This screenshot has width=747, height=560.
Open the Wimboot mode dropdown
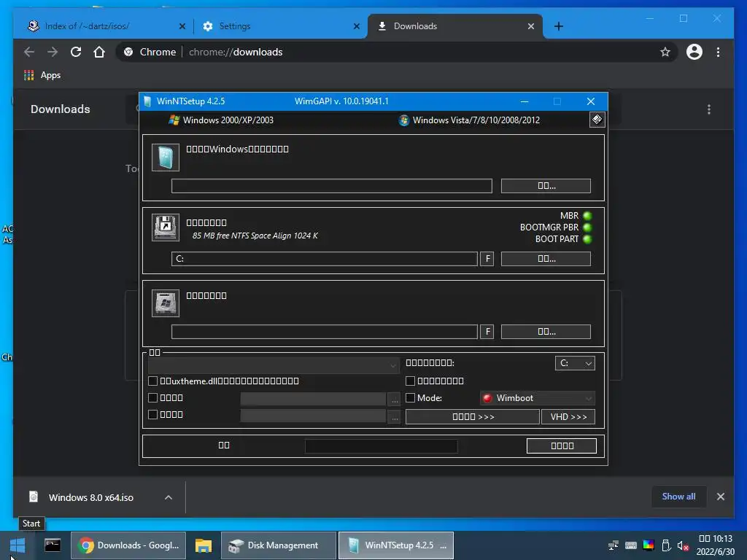538,398
